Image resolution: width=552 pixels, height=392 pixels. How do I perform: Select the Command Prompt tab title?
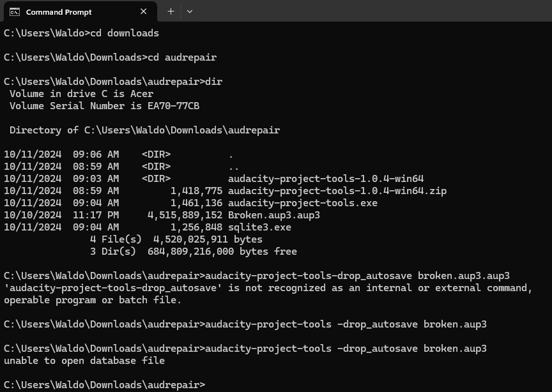click(59, 11)
